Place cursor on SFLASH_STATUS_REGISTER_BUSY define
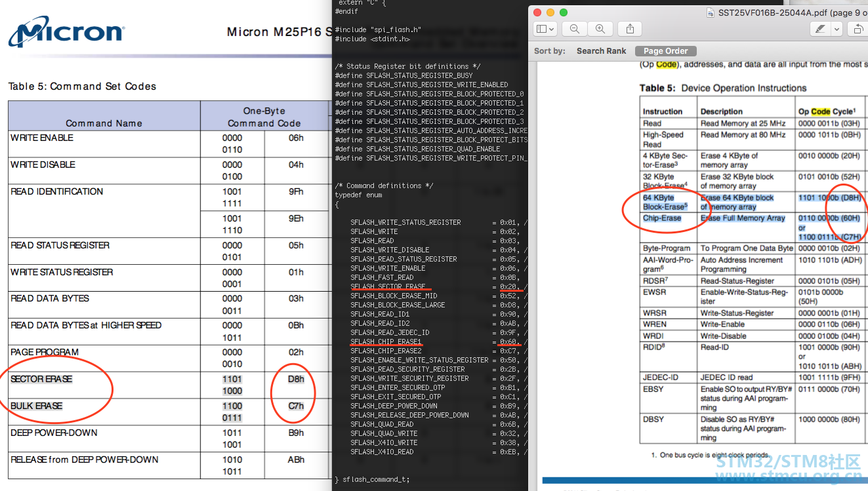Viewport: 868px width, 491px height. tap(403, 75)
